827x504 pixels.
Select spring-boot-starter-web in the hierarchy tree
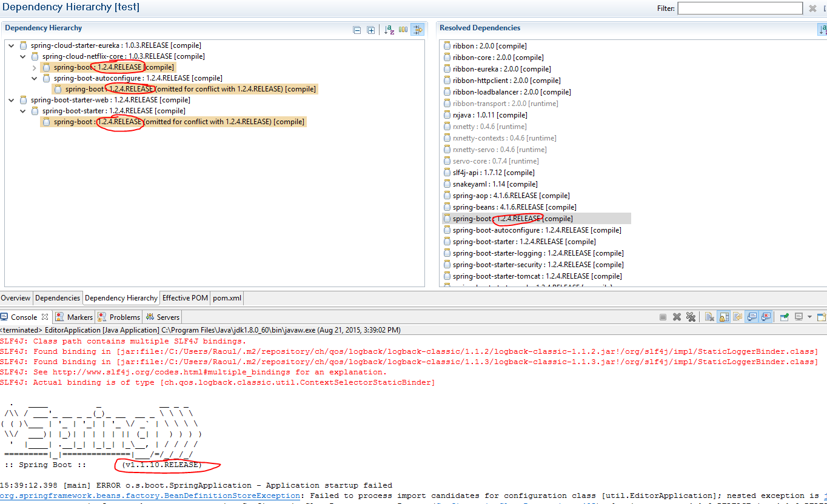[105, 100]
